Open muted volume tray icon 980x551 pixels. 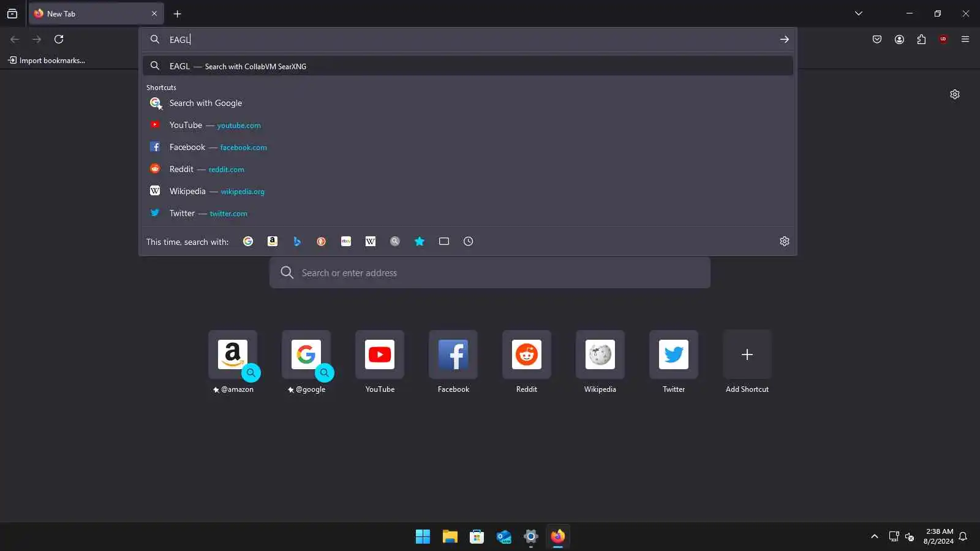pyautogui.click(x=910, y=537)
